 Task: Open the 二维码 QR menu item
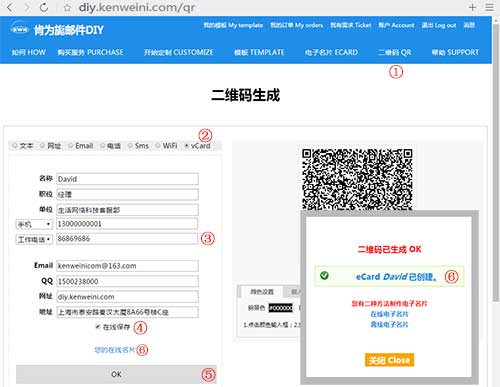(395, 52)
